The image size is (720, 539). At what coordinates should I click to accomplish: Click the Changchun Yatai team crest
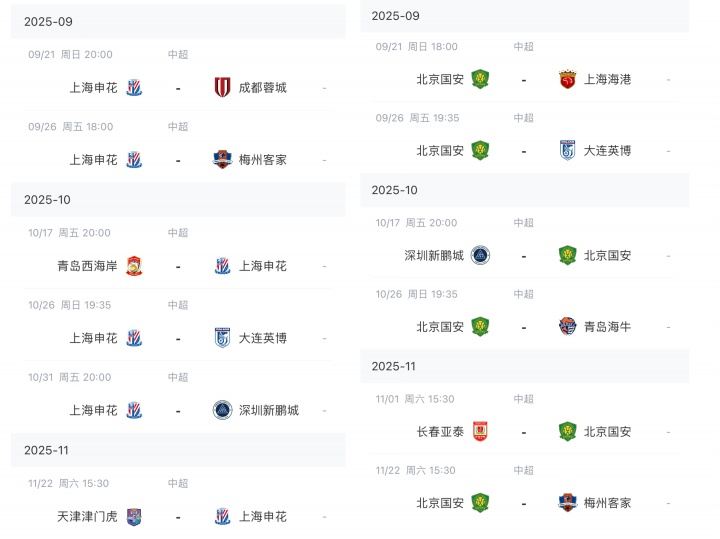pos(480,432)
